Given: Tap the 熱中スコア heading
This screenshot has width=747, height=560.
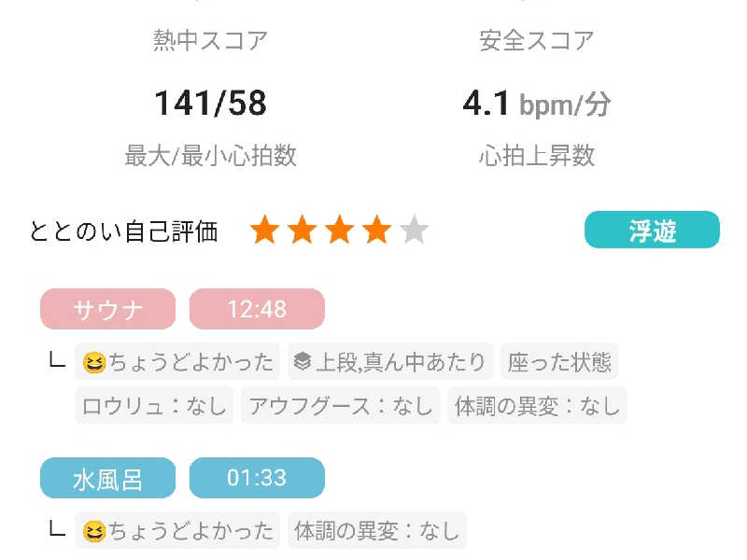Looking at the screenshot, I should coord(210,40).
